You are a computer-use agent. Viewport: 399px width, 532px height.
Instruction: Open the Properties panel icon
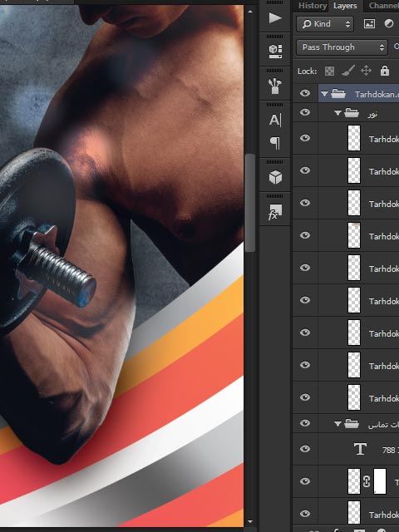tap(275, 52)
